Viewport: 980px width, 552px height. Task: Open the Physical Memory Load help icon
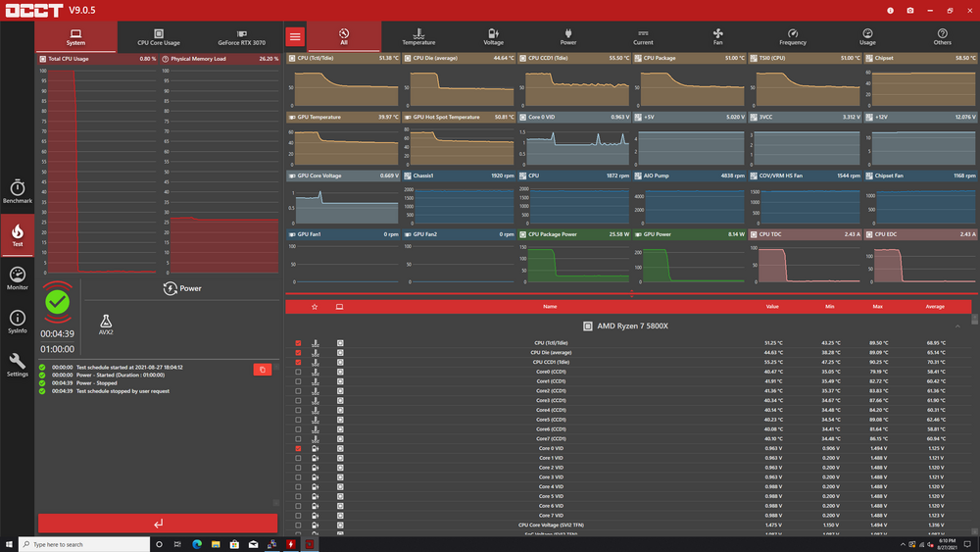click(164, 59)
